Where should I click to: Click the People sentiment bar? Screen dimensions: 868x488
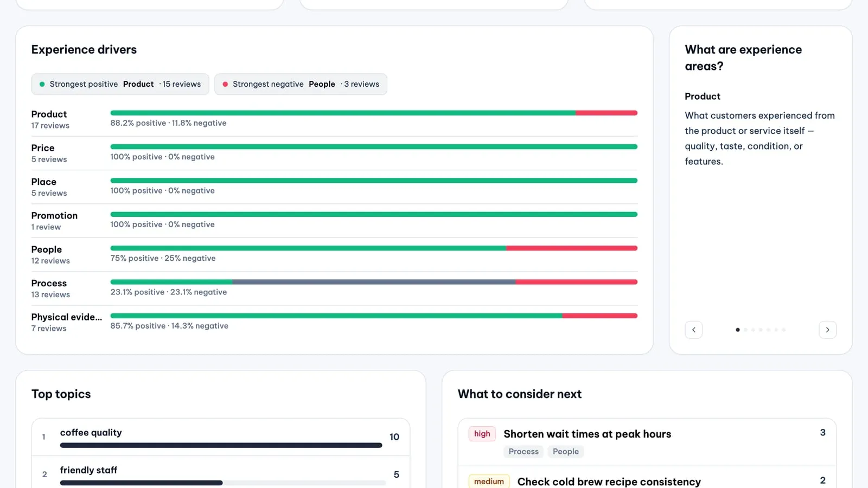pos(374,248)
